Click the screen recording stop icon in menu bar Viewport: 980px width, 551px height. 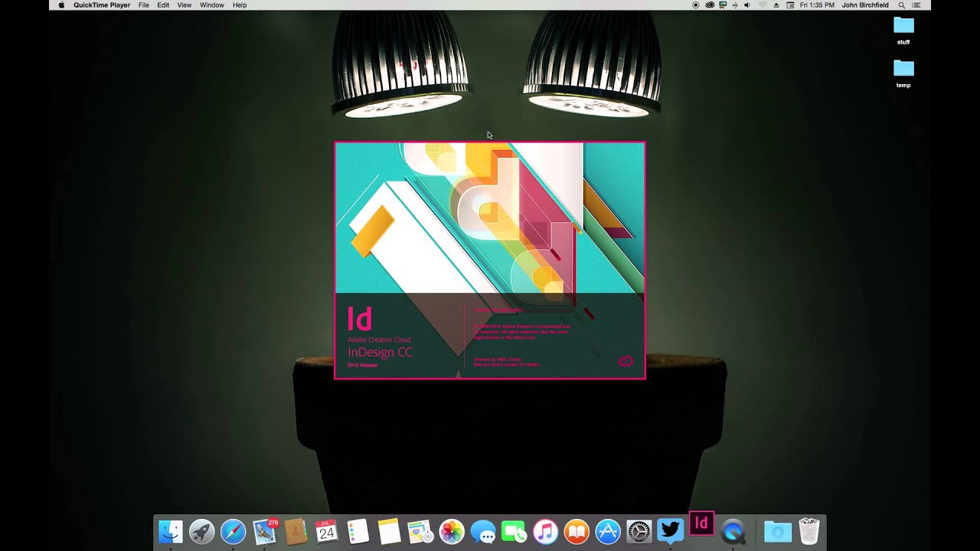695,5
